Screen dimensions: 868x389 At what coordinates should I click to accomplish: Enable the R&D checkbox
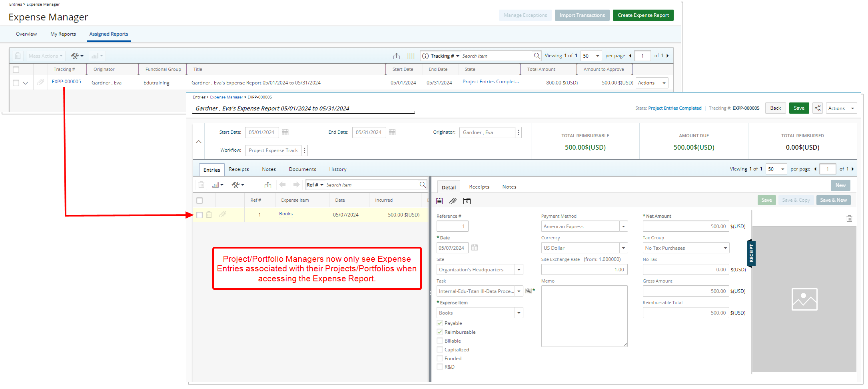pos(440,367)
